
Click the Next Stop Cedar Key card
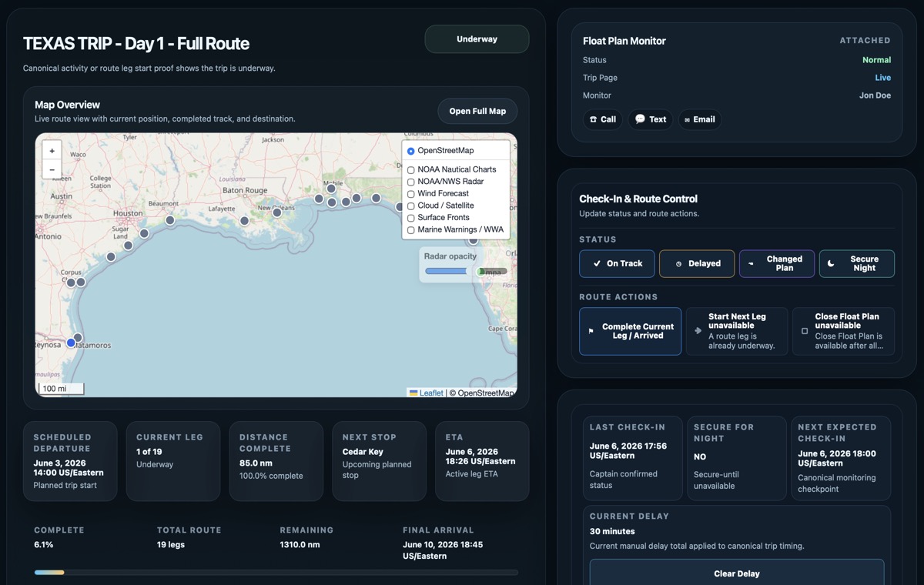379,461
